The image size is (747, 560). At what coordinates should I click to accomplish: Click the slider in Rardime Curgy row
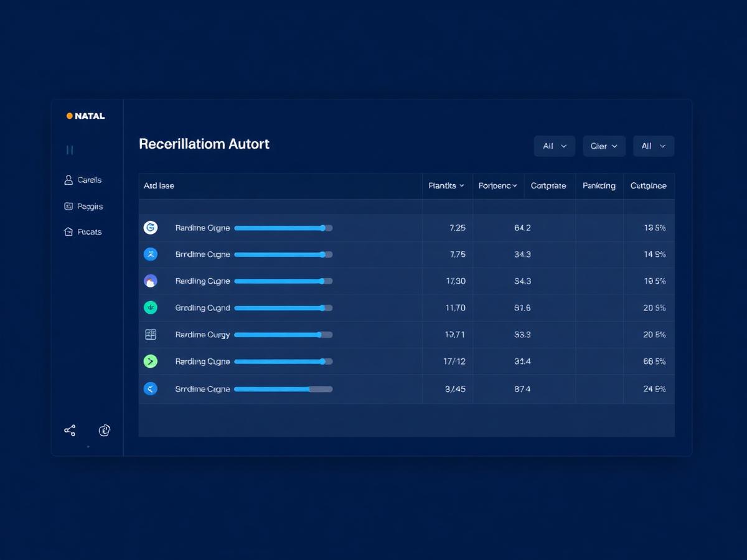coord(283,335)
